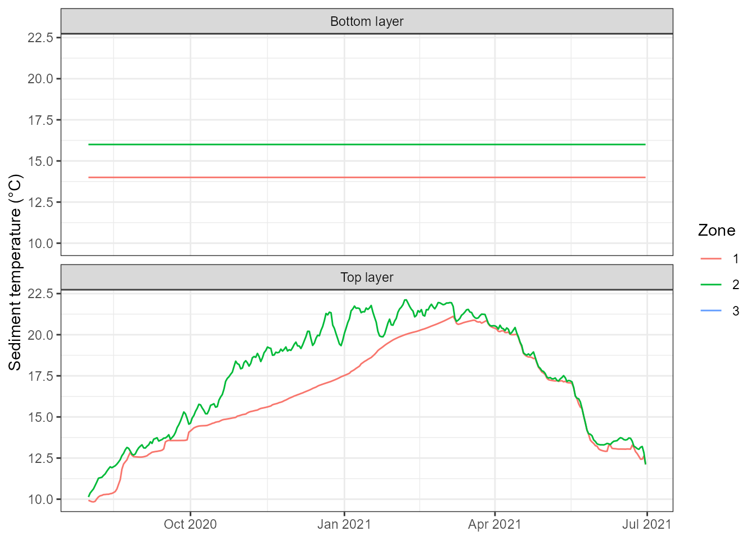Pick the 12.5 tick label of Top layer panel
Image resolution: width=756 pixels, height=540 pixels.
(x=40, y=458)
